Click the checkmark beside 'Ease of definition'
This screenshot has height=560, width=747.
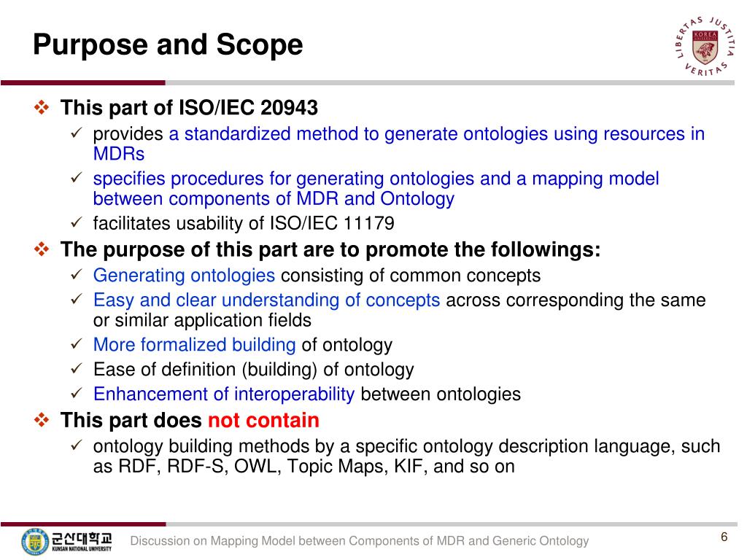77,369
